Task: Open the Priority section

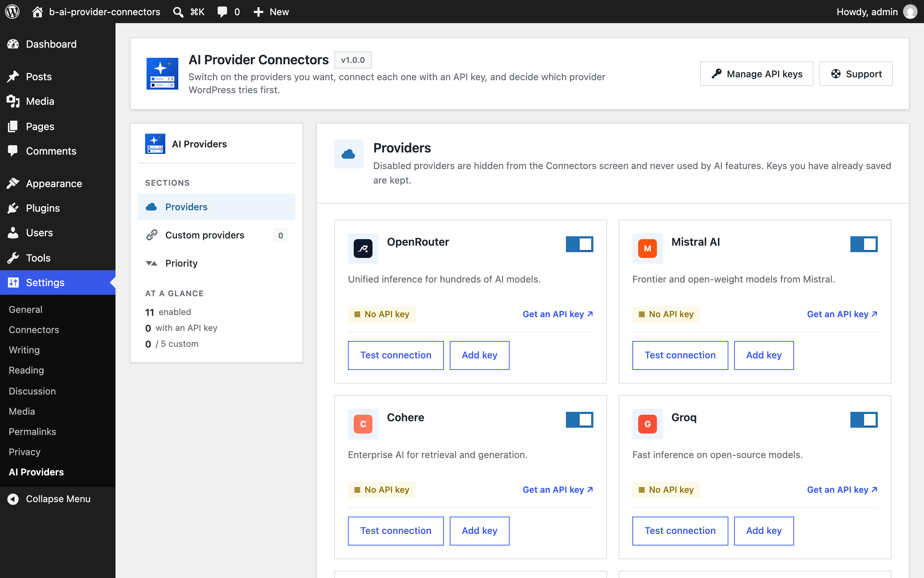Action: [217, 263]
